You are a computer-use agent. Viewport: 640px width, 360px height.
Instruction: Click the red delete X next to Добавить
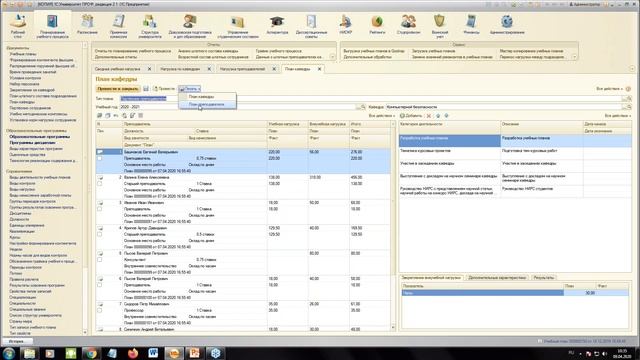[429, 116]
